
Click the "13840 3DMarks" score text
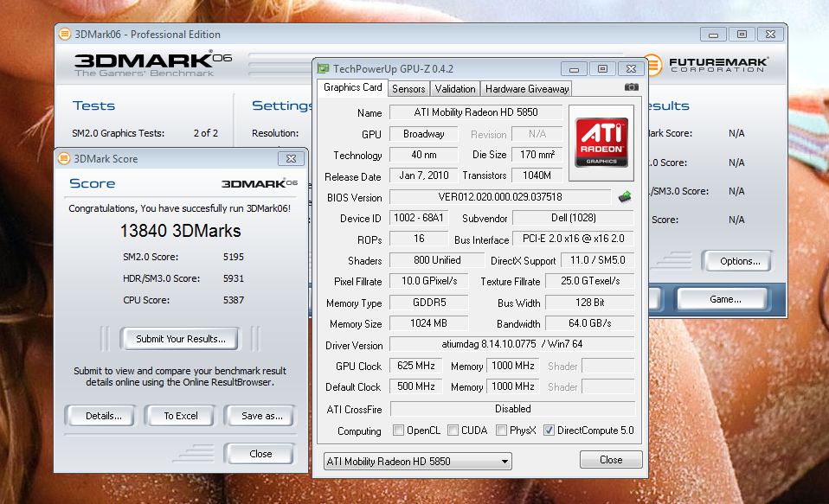coord(180,231)
